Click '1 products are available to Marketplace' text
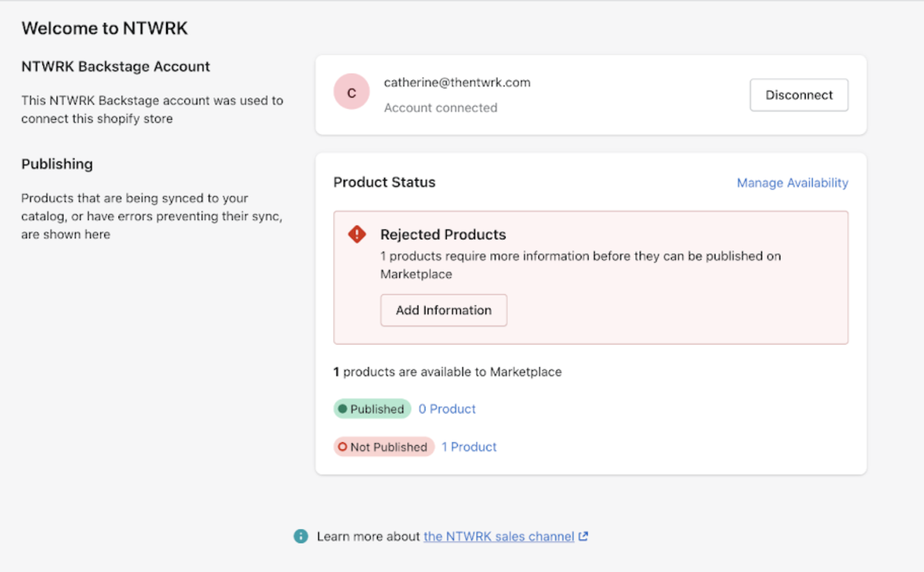The width and height of the screenshot is (924, 572). pos(447,372)
